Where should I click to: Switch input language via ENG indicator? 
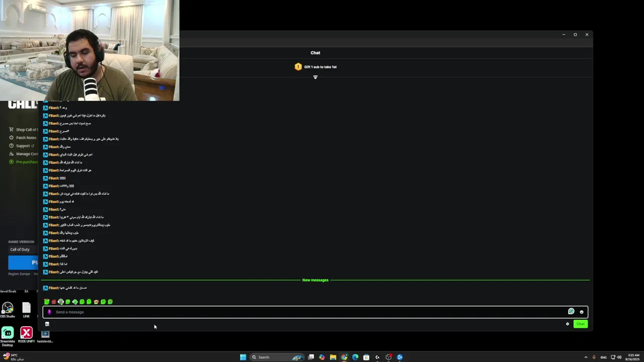tap(604, 357)
